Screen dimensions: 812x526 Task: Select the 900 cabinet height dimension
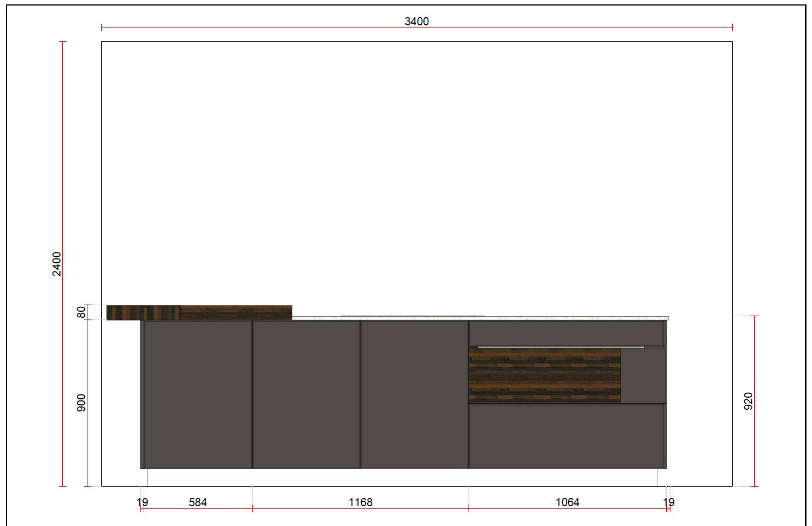point(81,404)
